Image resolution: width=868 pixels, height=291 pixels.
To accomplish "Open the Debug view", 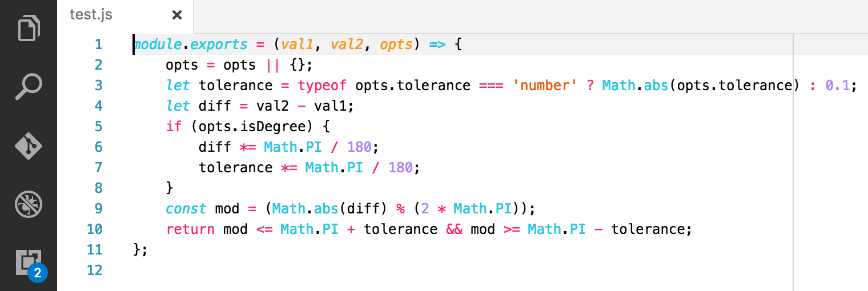I will click(x=29, y=204).
